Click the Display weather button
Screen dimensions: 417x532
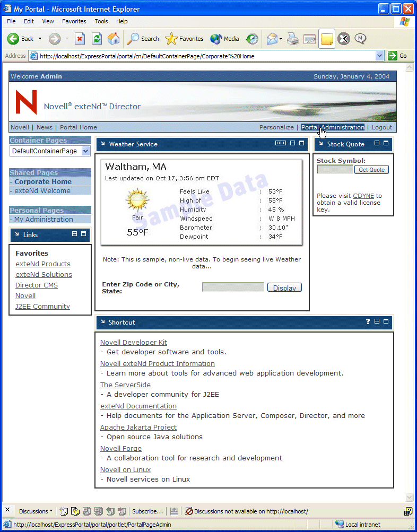point(284,287)
